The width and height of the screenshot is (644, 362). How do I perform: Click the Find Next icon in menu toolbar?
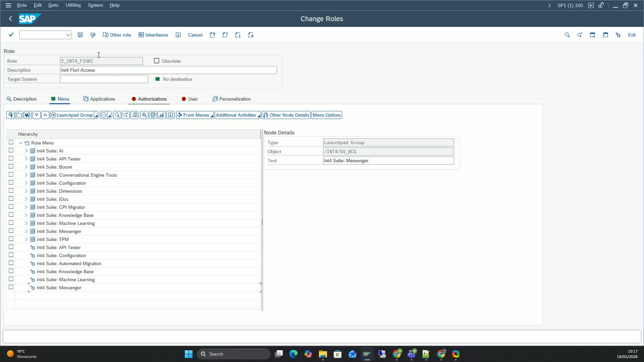click(x=126, y=115)
